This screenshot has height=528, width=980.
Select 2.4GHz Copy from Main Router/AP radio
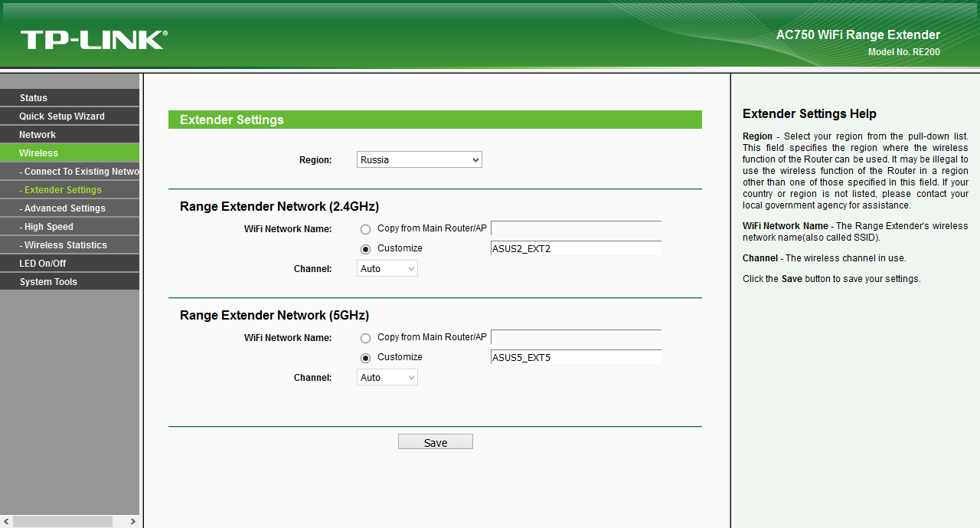click(x=365, y=229)
